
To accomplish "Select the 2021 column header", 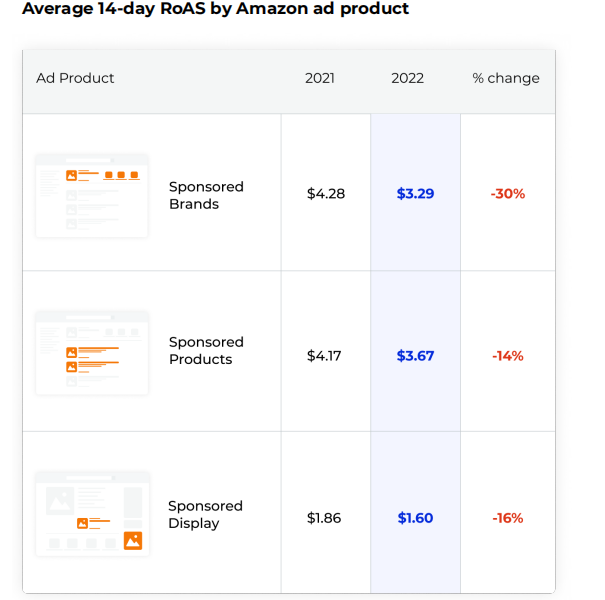I will coord(320,78).
